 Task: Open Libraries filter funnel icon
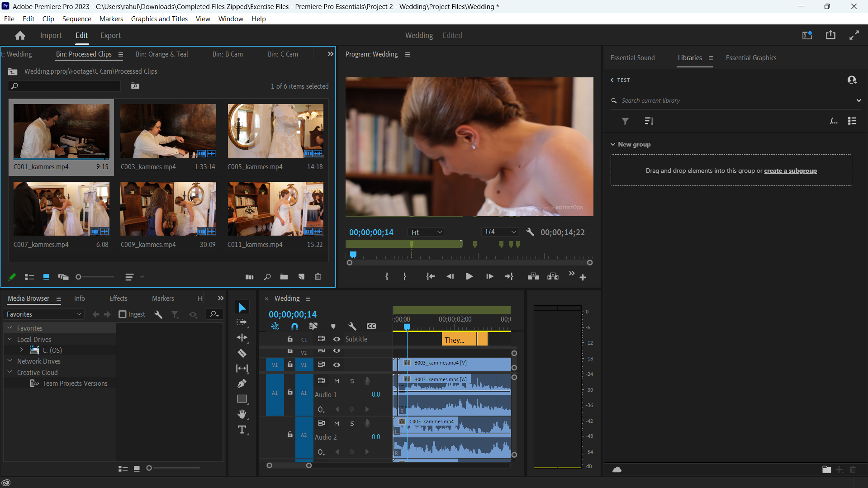[x=625, y=121]
